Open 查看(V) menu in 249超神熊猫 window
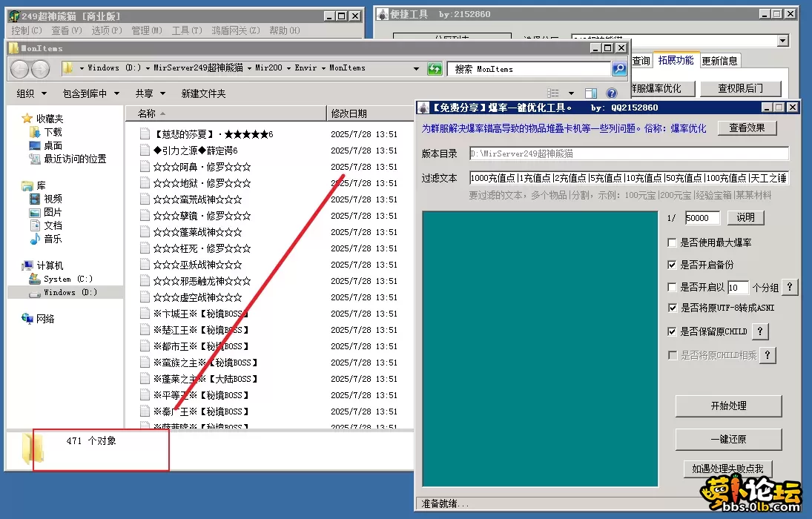This screenshot has width=812, height=519. [x=67, y=30]
